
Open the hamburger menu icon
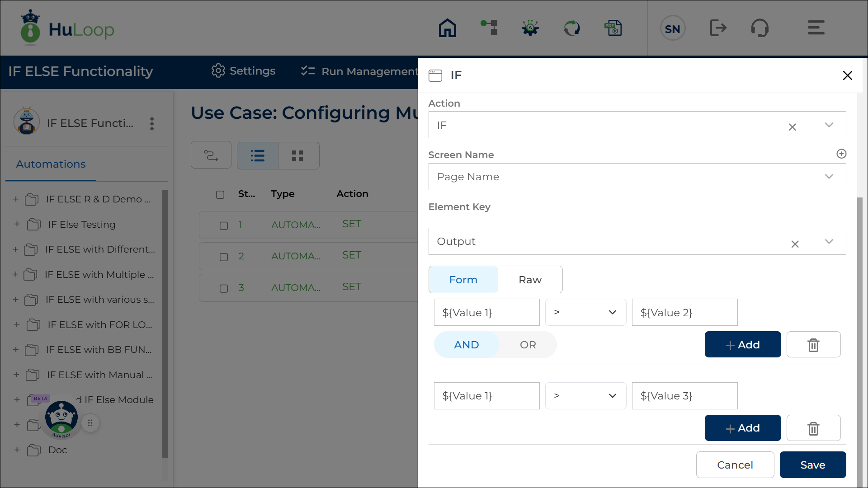tap(816, 28)
